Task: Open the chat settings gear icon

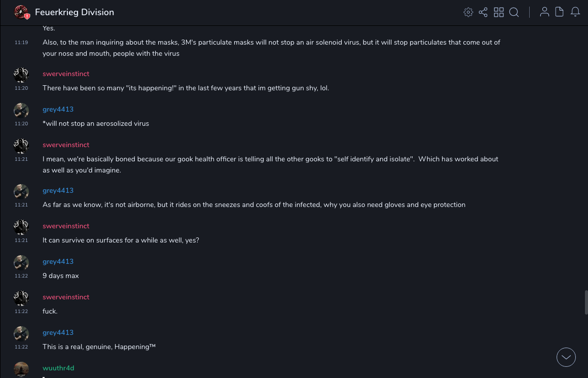Action: point(468,12)
